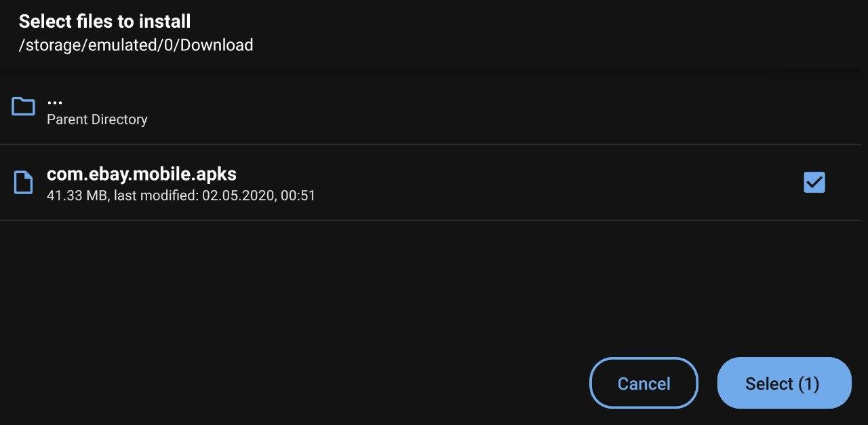Click the blue checkmark box on the file row
868x425 pixels.
tap(814, 183)
